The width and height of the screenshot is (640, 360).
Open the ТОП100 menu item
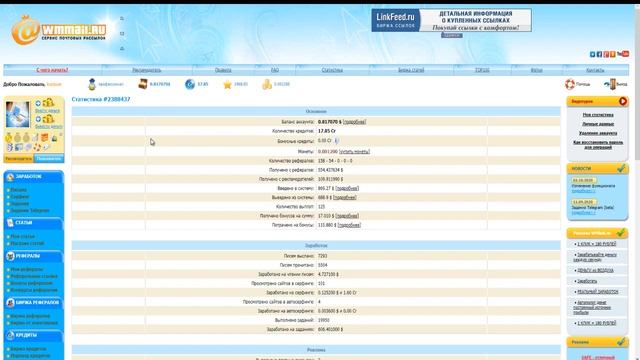point(482,70)
